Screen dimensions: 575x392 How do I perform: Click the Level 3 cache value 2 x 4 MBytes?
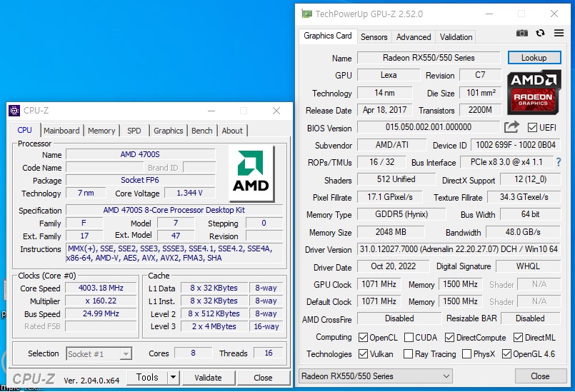[x=214, y=326]
